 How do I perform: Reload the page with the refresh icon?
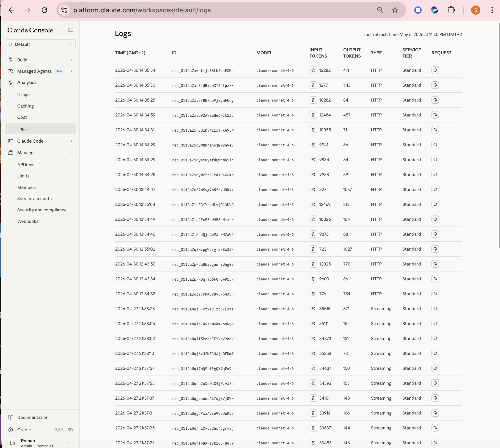44,10
